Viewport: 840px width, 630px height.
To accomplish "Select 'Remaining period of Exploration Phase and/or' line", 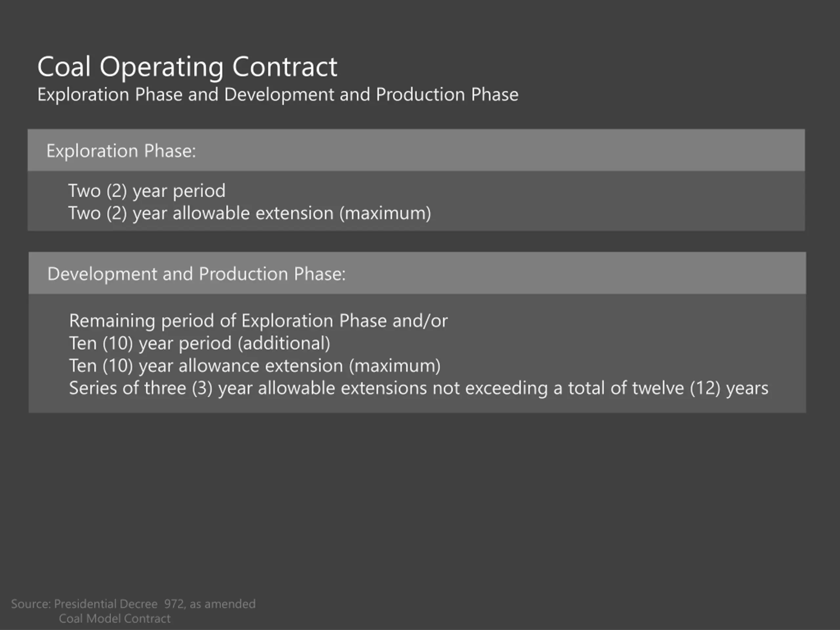I will pos(258,321).
